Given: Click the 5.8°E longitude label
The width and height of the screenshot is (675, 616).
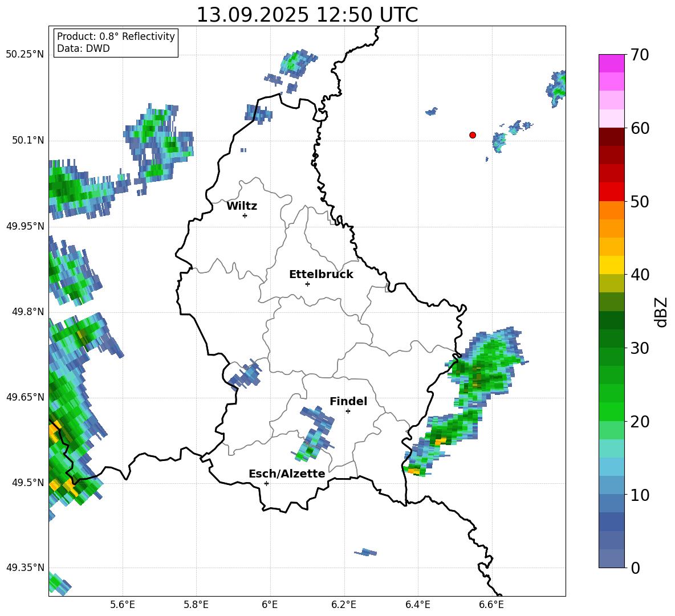Looking at the screenshot, I should pos(196,605).
